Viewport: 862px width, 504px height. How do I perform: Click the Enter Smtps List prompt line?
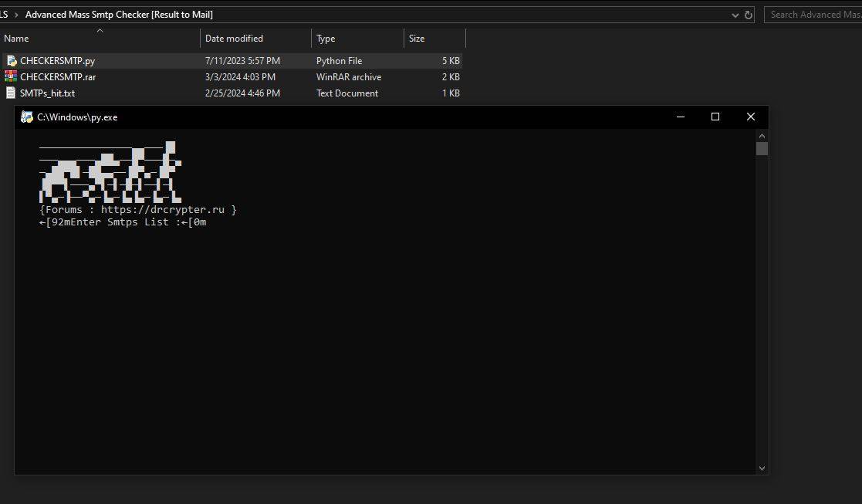[x=123, y=222]
